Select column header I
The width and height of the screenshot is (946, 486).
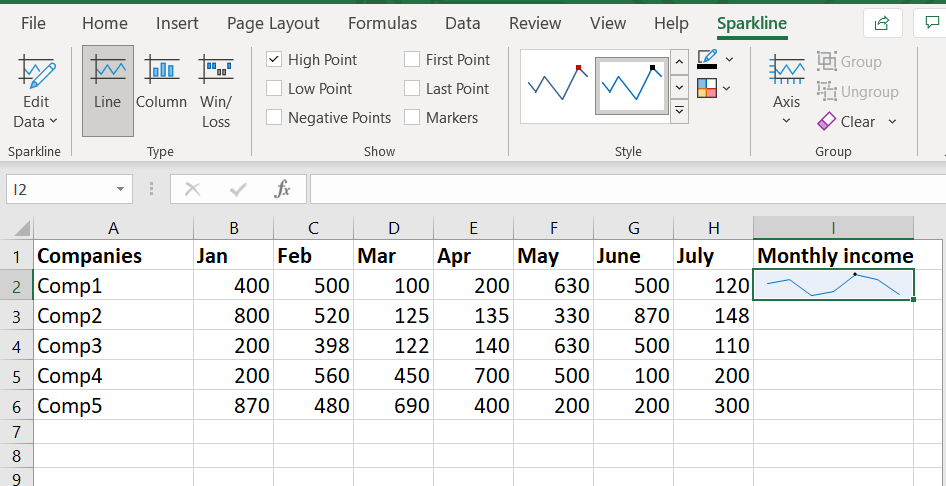click(x=833, y=228)
